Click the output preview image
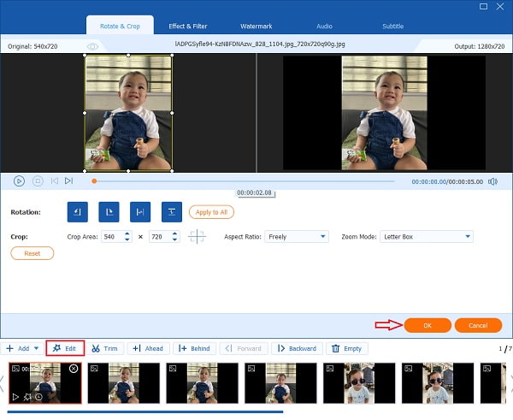This screenshot has height=420, width=513. point(385,113)
